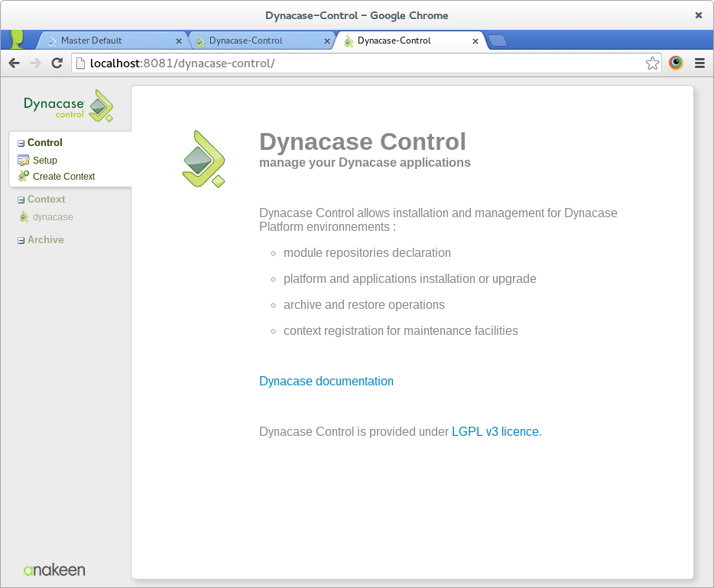The width and height of the screenshot is (714, 588).
Task: Open the Dynacase documentation link
Action: pyautogui.click(x=326, y=382)
